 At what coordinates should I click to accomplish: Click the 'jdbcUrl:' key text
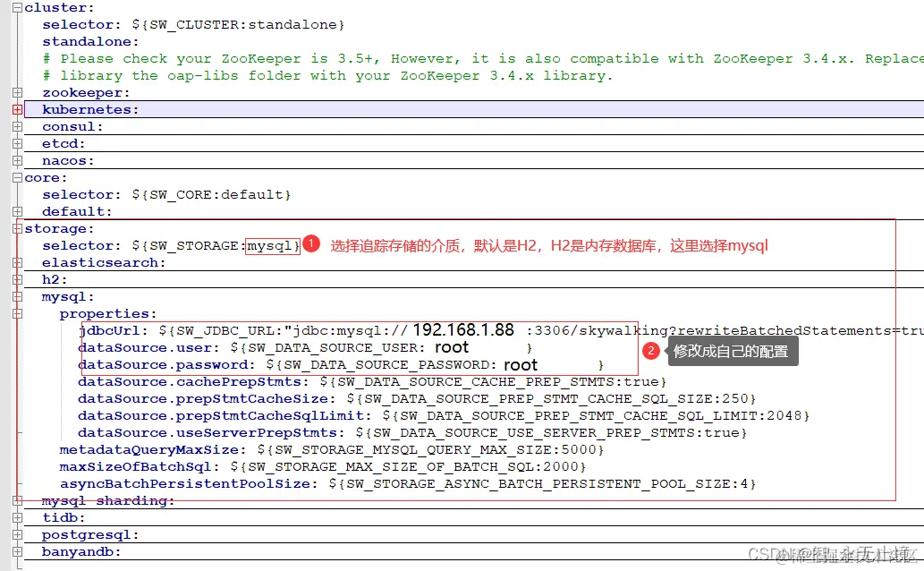(x=113, y=331)
